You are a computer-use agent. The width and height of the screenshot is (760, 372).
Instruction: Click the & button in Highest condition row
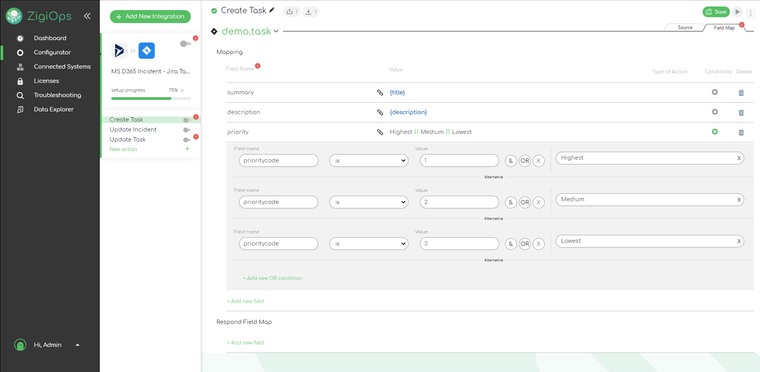(511, 161)
